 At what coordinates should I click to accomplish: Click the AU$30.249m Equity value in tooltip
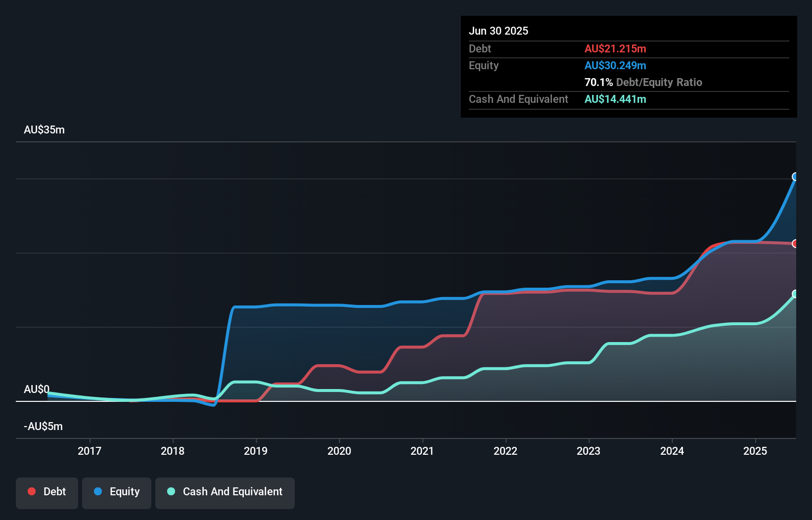615,65
